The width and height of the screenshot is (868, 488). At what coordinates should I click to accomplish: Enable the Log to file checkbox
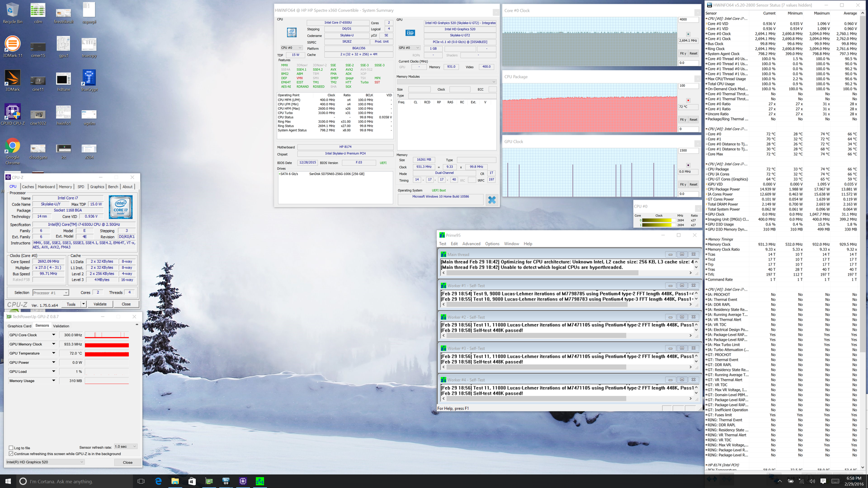click(11, 448)
